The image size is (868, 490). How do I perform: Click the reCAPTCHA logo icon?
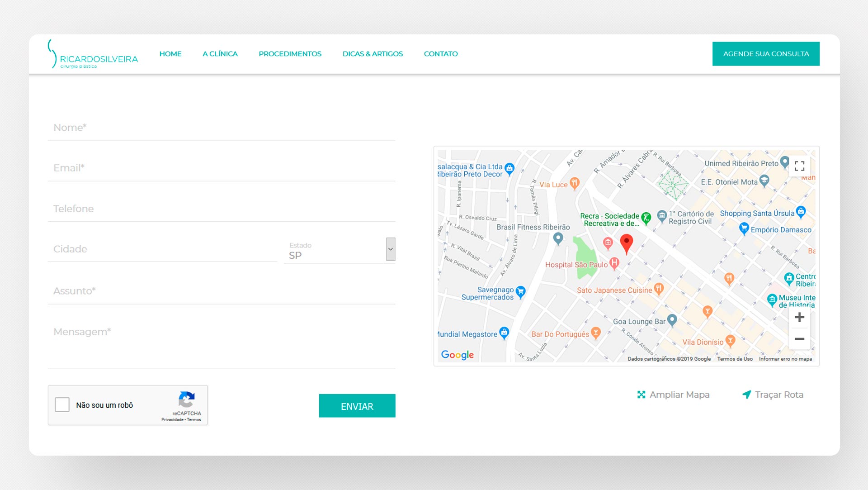(186, 400)
